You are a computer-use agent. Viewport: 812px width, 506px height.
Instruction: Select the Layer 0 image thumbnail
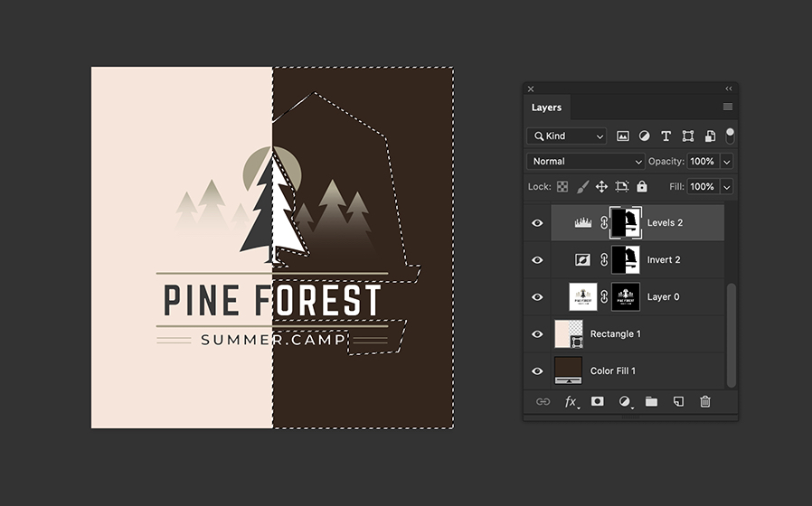click(x=583, y=296)
